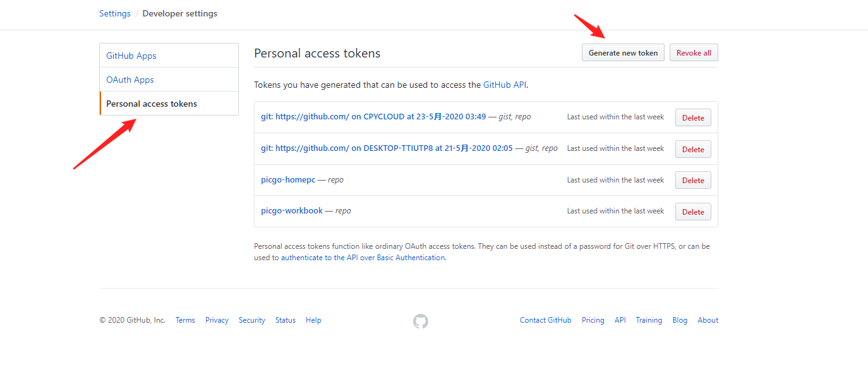Open the Pricing footer link
Image resolution: width=868 pixels, height=389 pixels.
[593, 320]
